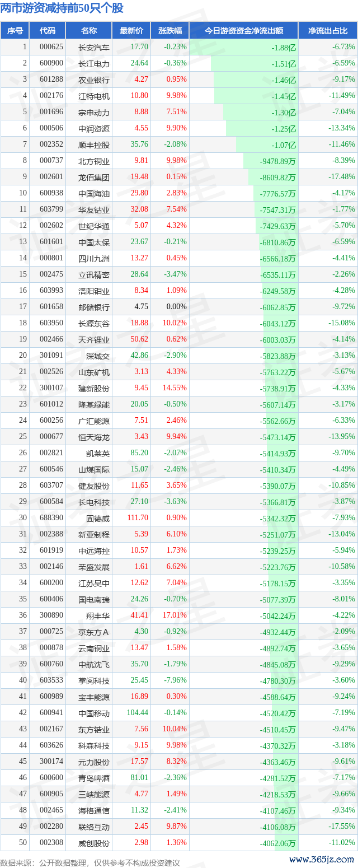Click the 序号 column header
Image resolution: width=358 pixels, height=868 pixels.
pyautogui.click(x=15, y=31)
